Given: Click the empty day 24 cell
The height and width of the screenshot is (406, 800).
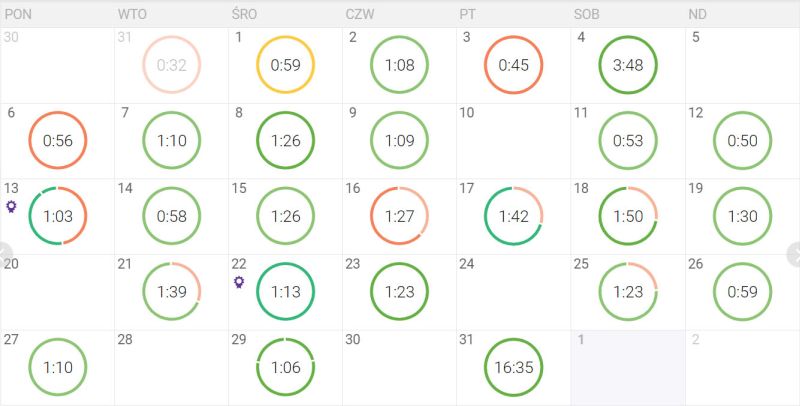Looking at the screenshot, I should click(x=514, y=291).
